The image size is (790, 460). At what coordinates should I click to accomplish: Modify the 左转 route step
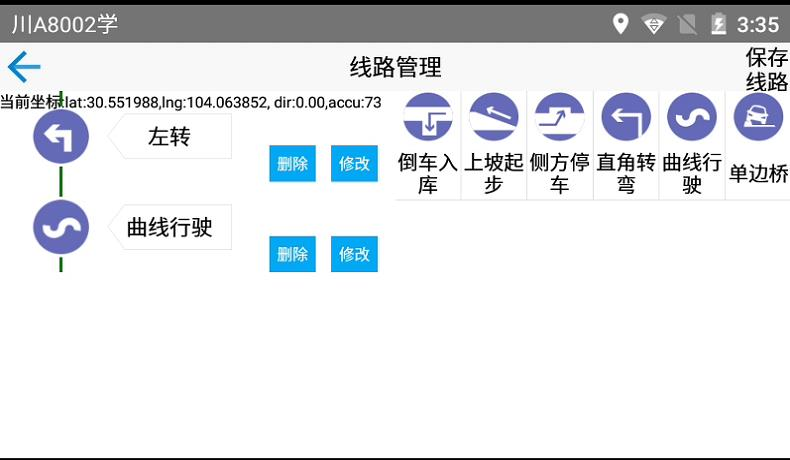tap(354, 163)
